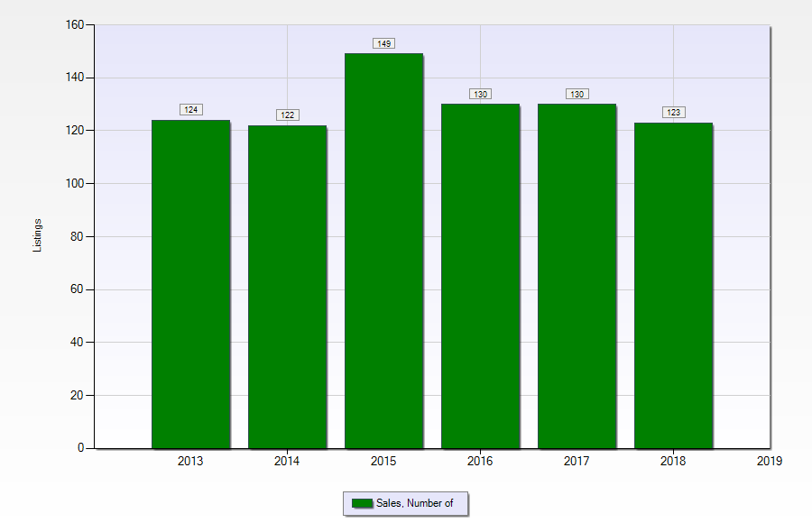Image resolution: width=812 pixels, height=532 pixels.
Task: Select the 2017 sales bar
Action: coord(577,276)
